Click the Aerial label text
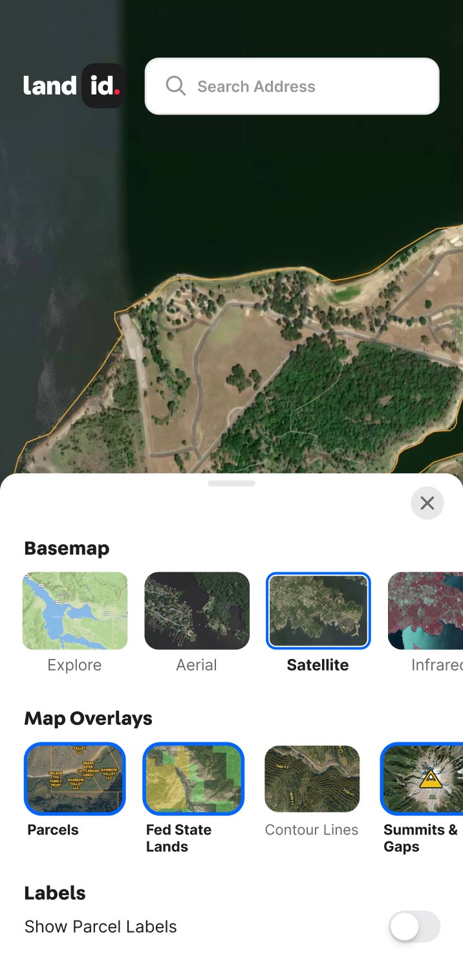The image size is (463, 980). (x=197, y=665)
